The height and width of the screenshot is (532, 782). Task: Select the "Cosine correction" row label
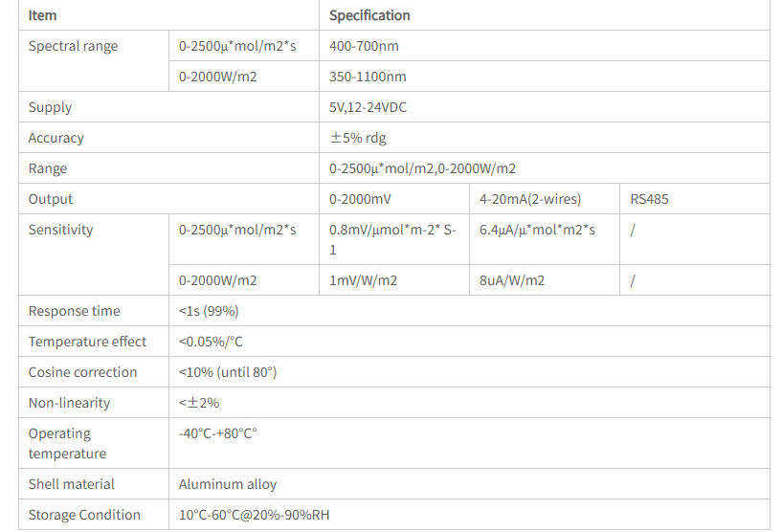[x=82, y=372]
